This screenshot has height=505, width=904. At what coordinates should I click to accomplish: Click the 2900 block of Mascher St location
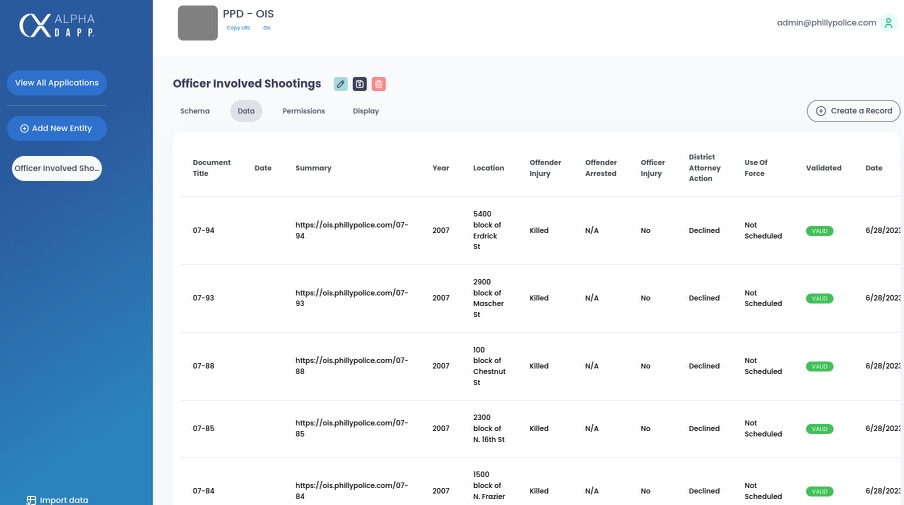[488, 298]
